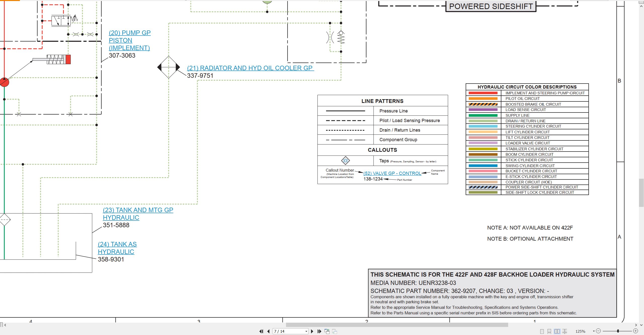644x335 pixels.
Task: Click the MEDIA NUMBER: UENR3238-03 text
Action: [413, 283]
